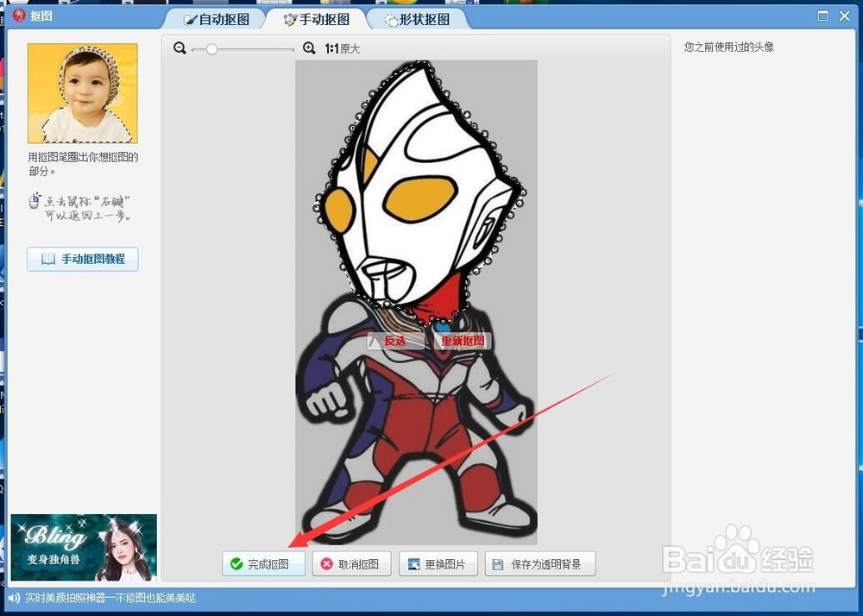The image size is (863, 616).
Task: Switch to the 手动抠图 tab
Action: [316, 19]
